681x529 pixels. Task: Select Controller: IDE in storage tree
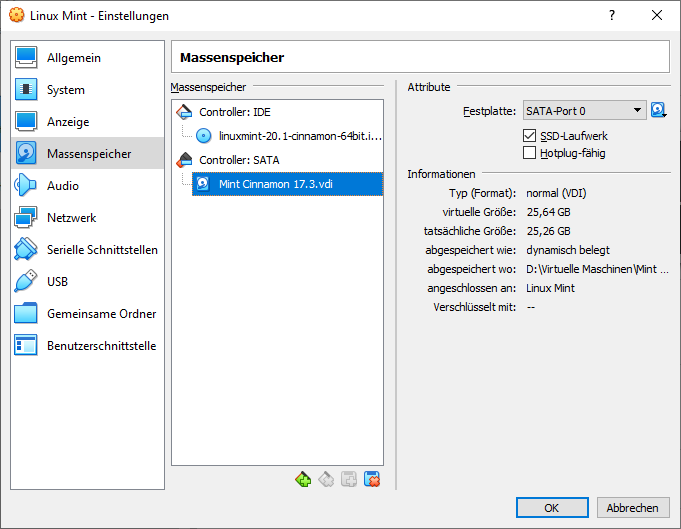(235, 112)
